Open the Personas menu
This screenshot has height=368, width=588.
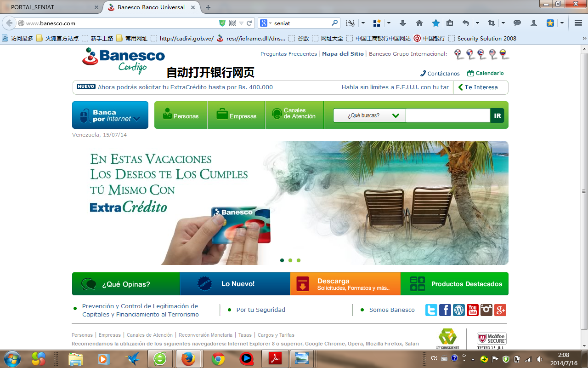(x=181, y=115)
